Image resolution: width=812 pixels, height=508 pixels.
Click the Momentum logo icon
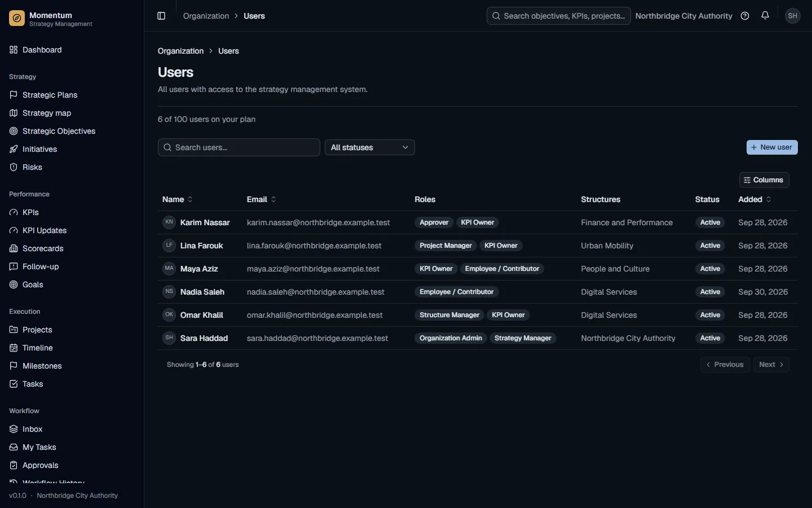17,19
